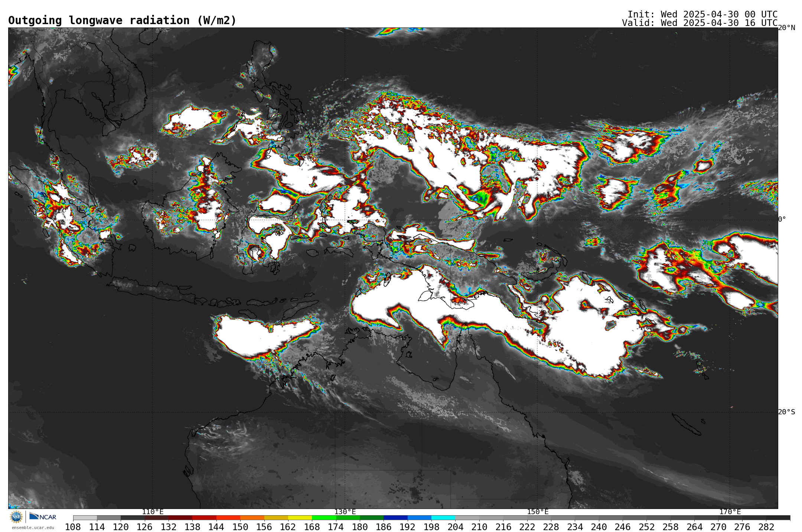Screen dimensions: 802x532
Task: Click the colorbar value 240
Action: point(599,527)
